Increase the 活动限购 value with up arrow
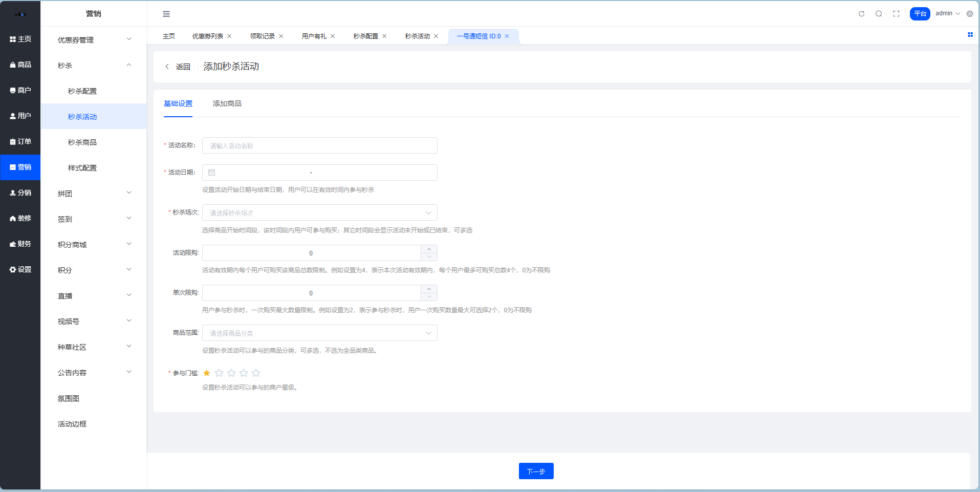The width and height of the screenshot is (980, 492). coord(429,249)
